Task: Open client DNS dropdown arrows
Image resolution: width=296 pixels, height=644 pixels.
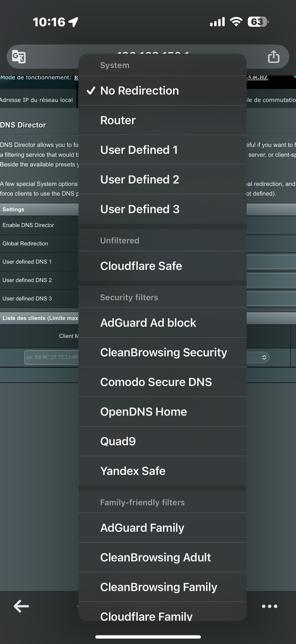Action: tap(264, 357)
